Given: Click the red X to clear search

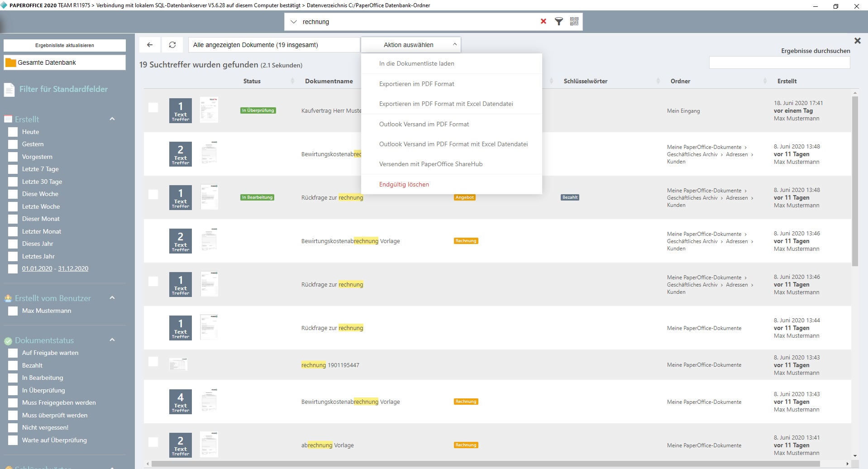Looking at the screenshot, I should 543,21.
